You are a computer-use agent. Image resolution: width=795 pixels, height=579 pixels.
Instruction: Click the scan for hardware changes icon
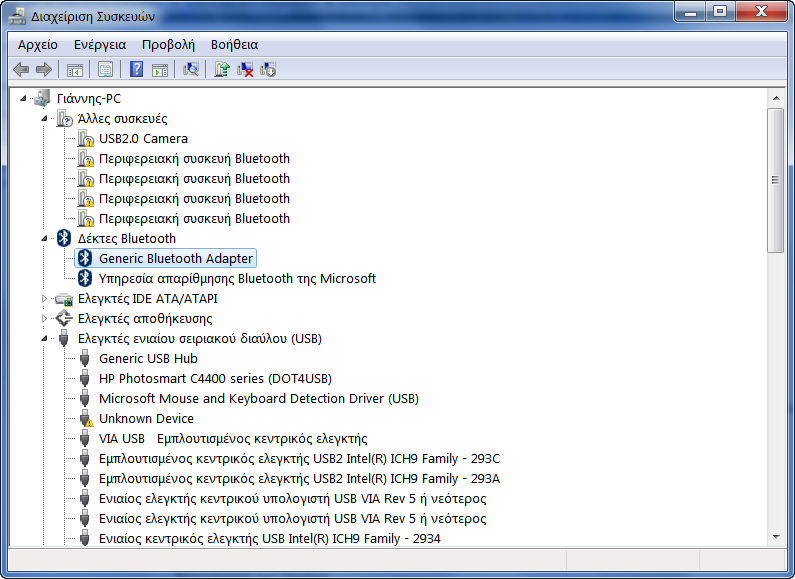[x=191, y=69]
